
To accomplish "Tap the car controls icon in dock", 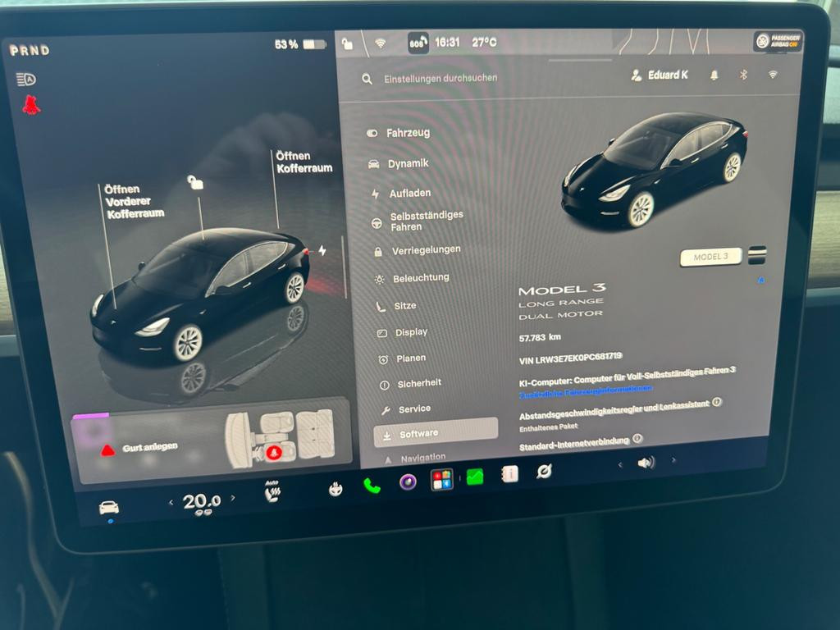I will click(x=109, y=507).
